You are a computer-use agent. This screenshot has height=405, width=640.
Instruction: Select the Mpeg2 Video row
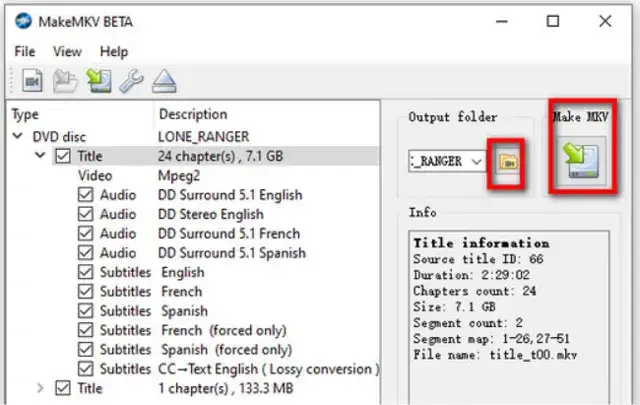tap(180, 175)
